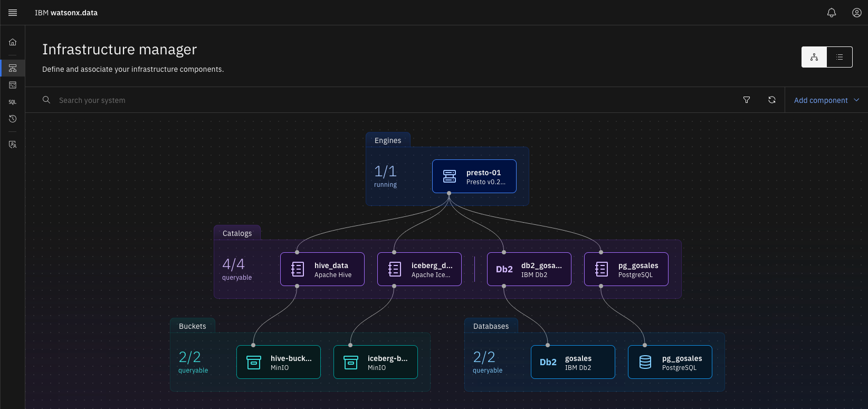The image size is (868, 409).
Task: Click the presto-01 server icon
Action: [x=450, y=176]
